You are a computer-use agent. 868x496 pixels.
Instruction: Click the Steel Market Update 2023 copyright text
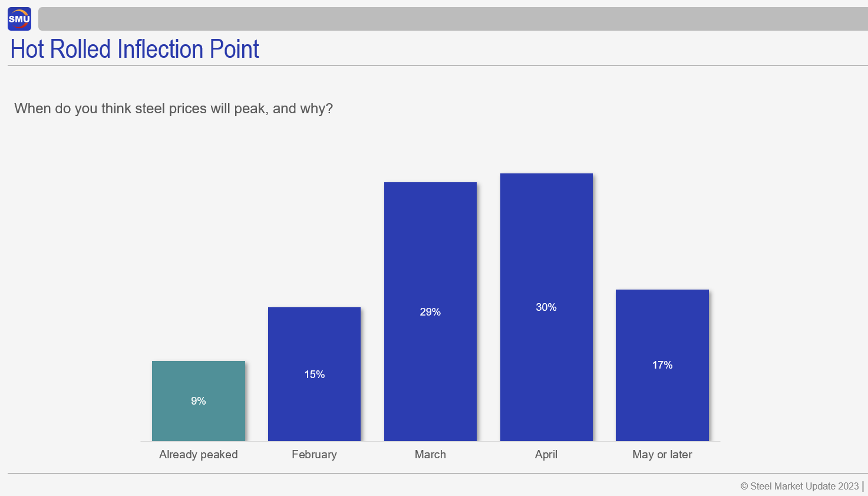[x=800, y=486]
